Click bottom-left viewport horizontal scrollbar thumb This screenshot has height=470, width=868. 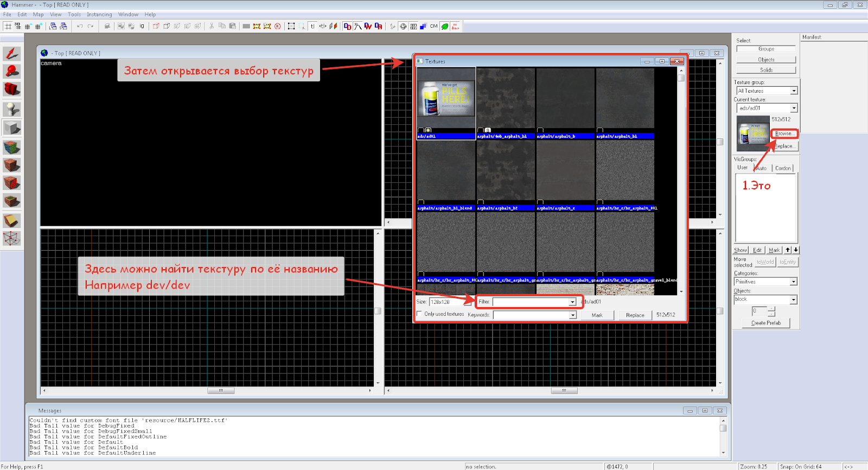click(221, 390)
